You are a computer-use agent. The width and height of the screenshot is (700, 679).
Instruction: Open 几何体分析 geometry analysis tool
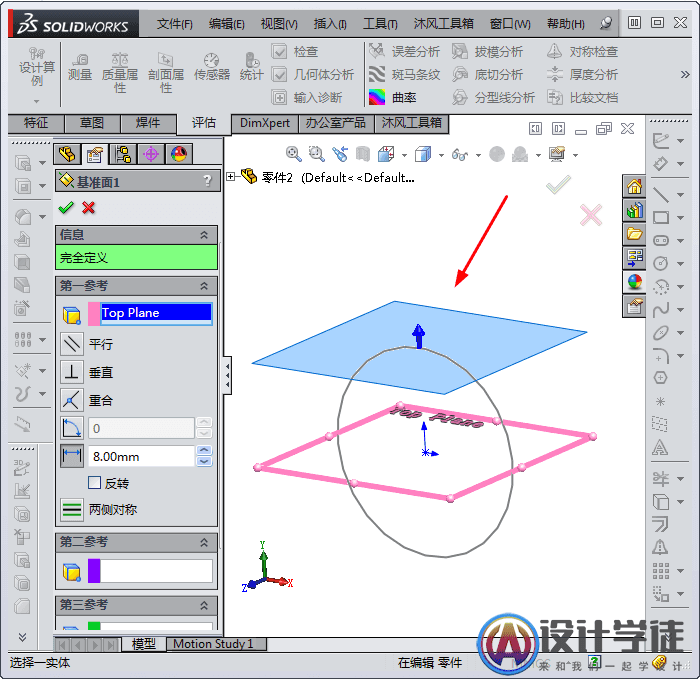click(x=312, y=75)
